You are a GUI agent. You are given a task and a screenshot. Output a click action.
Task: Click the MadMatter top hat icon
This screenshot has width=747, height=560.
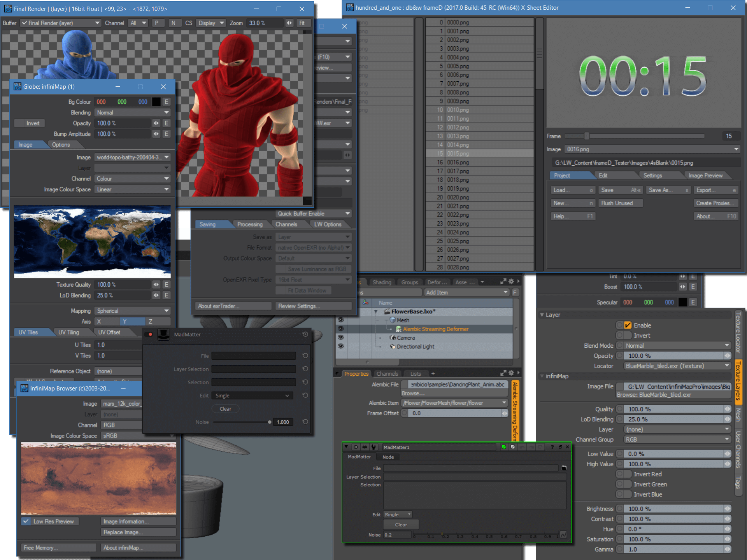pyautogui.click(x=163, y=334)
